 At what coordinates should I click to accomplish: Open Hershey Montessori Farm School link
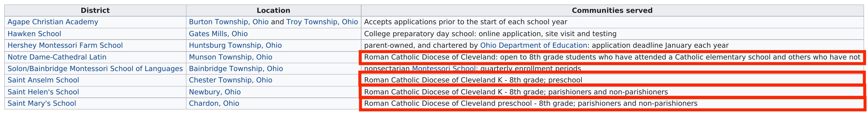tap(65, 45)
